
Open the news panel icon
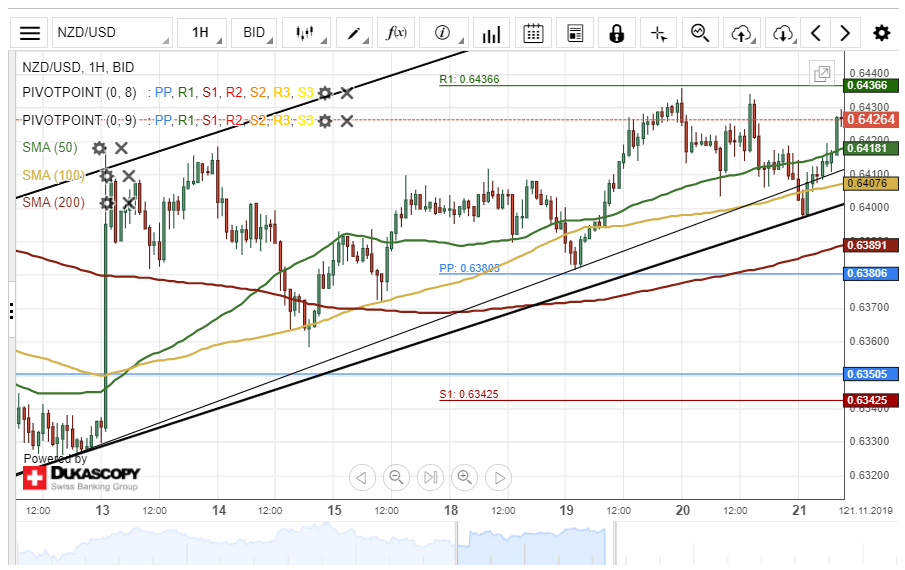pos(575,33)
